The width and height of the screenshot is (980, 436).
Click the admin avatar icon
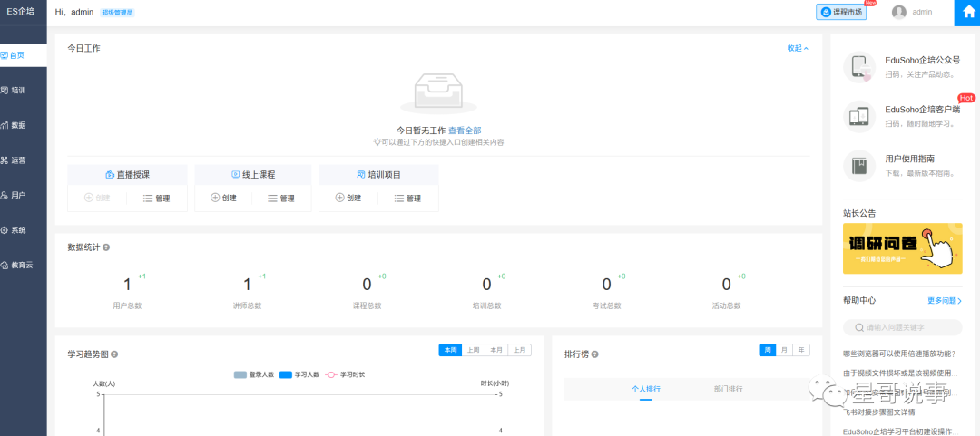click(898, 12)
